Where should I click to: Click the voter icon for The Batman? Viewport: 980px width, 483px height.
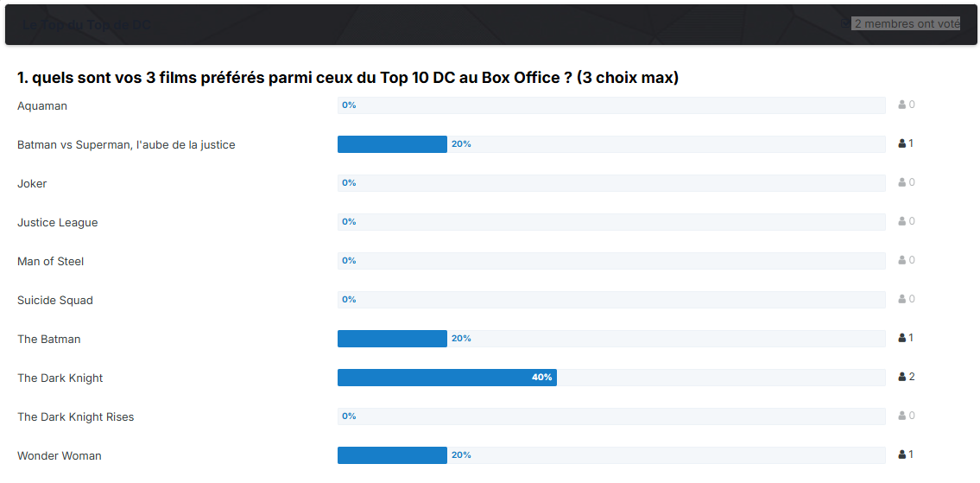tap(902, 338)
